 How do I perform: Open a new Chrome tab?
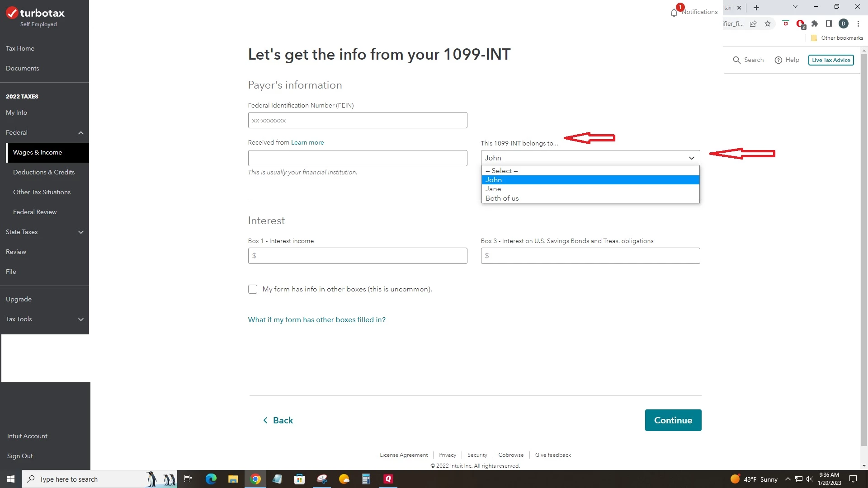756,8
